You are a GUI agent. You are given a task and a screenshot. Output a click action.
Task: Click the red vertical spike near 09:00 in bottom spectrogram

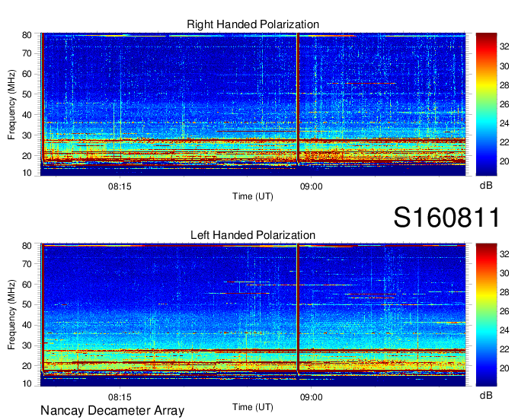(x=298, y=308)
